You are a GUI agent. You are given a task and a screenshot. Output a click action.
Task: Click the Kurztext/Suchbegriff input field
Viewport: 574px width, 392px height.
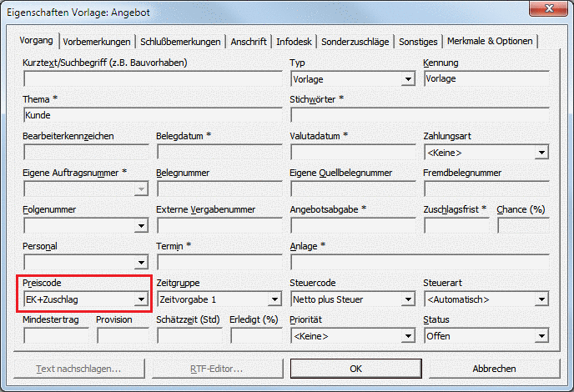(x=153, y=78)
